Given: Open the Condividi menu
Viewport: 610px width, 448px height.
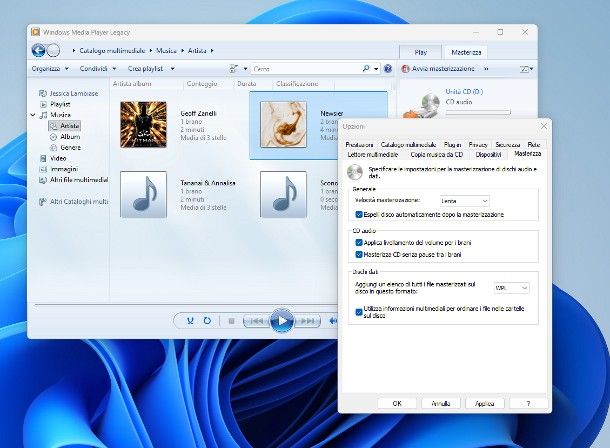Looking at the screenshot, I should 98,68.
